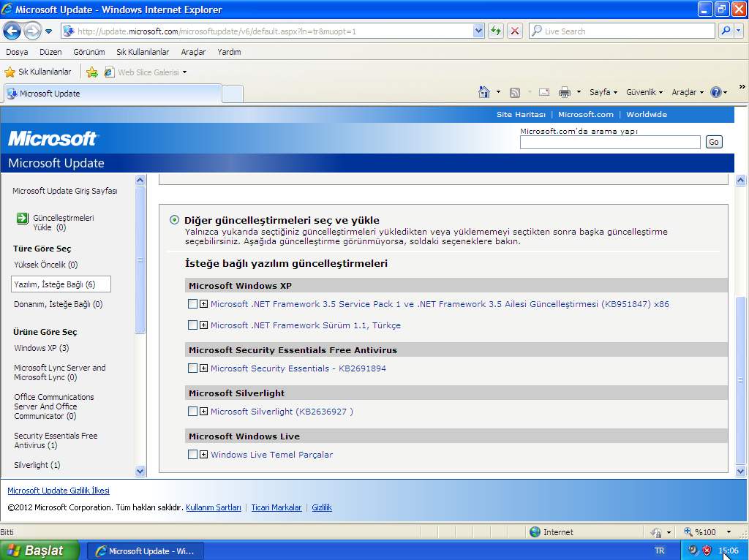Open the Web Slice Galerisi dropdown arrow
The width and height of the screenshot is (749, 560).
[184, 72]
